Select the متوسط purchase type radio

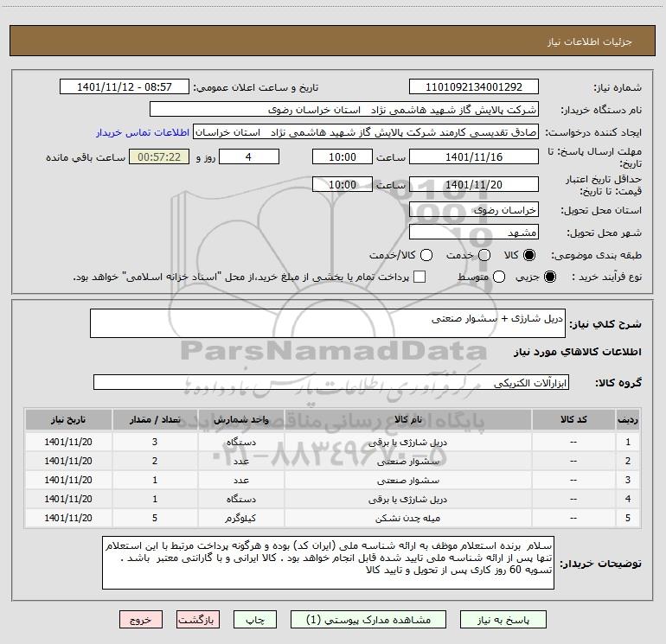point(499,277)
